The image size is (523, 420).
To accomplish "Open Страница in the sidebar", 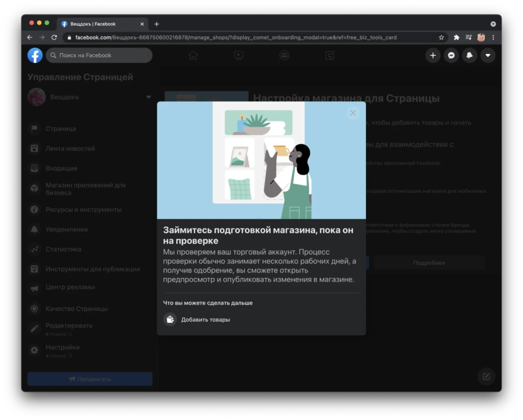I will [89, 129].
